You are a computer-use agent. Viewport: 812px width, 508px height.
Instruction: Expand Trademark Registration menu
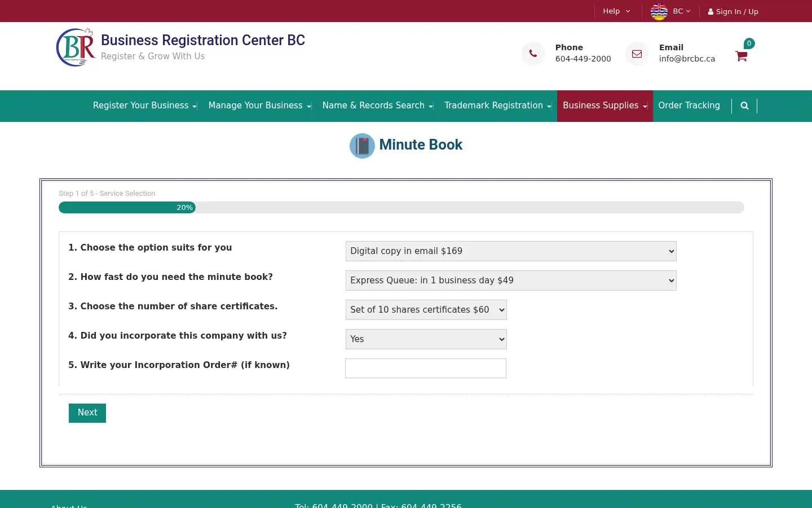point(497,106)
